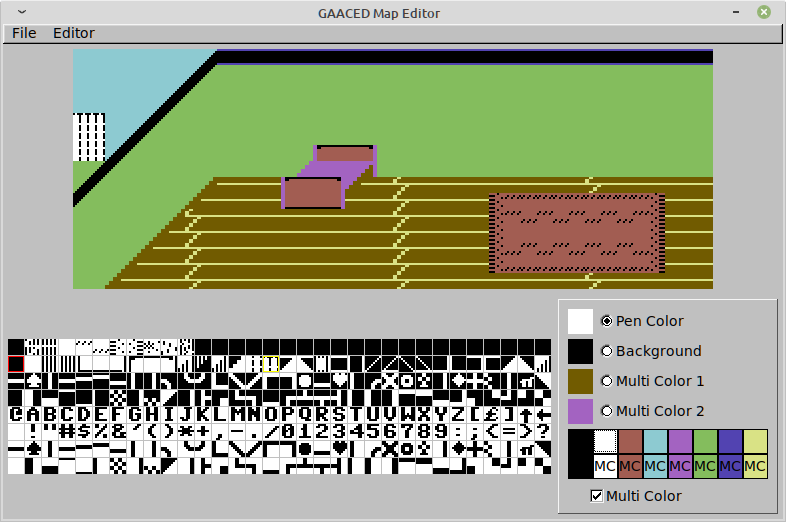Switch to the Background radio option
Screen dimensions: 786x522
tap(607, 351)
